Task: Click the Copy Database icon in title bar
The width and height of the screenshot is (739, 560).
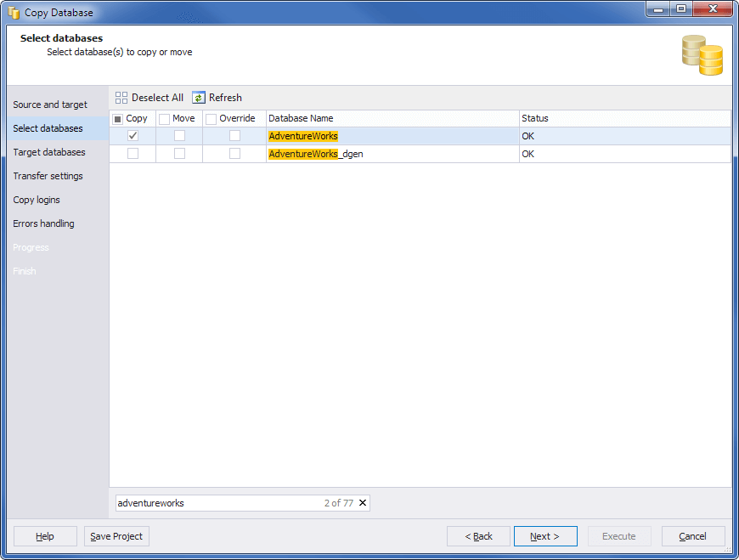Action: coord(12,9)
